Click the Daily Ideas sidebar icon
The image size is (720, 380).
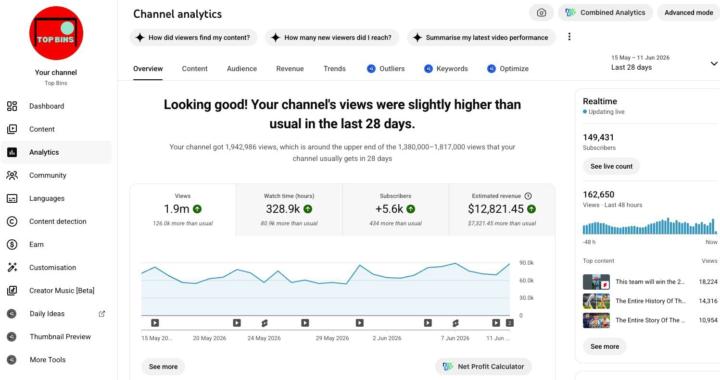12,313
